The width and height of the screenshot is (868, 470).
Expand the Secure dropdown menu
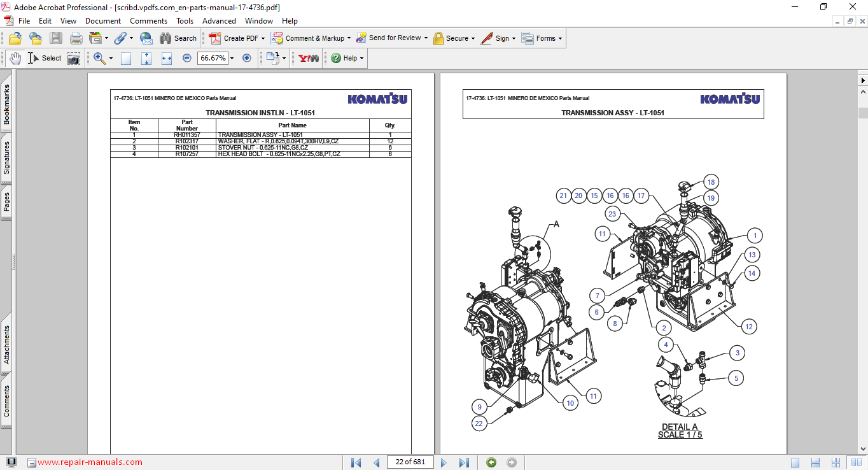point(473,38)
